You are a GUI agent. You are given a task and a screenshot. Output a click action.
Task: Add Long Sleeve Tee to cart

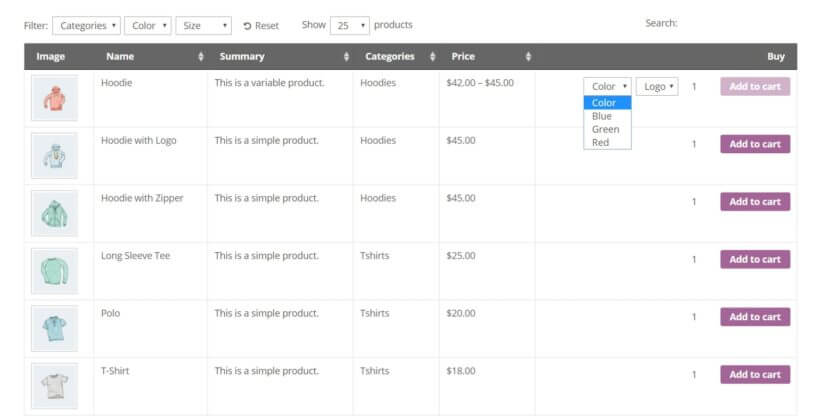pos(755,259)
